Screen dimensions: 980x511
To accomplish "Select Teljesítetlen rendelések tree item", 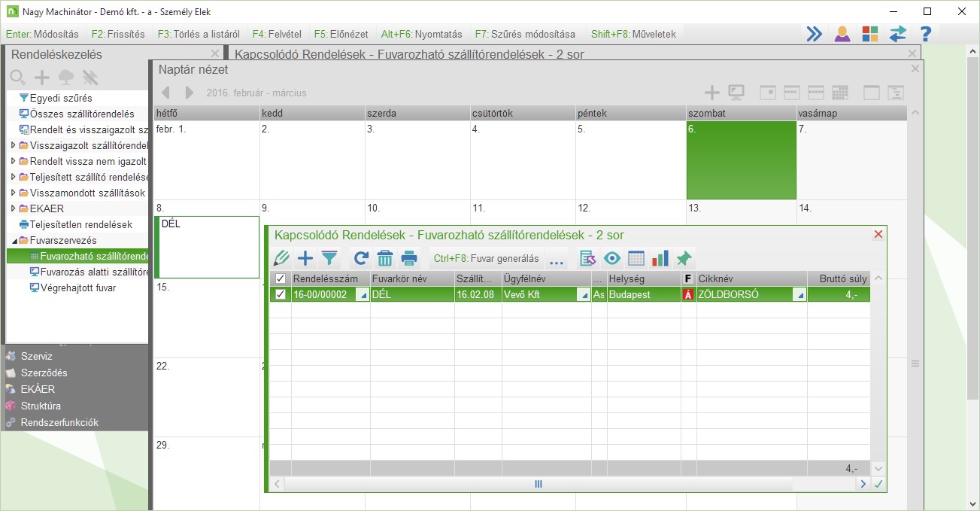I will point(81,224).
